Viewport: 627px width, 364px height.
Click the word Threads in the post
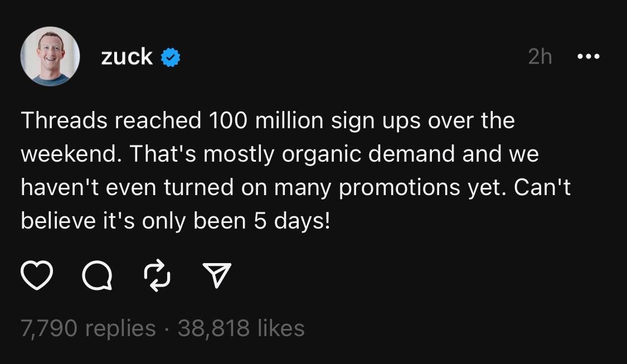tap(64, 120)
